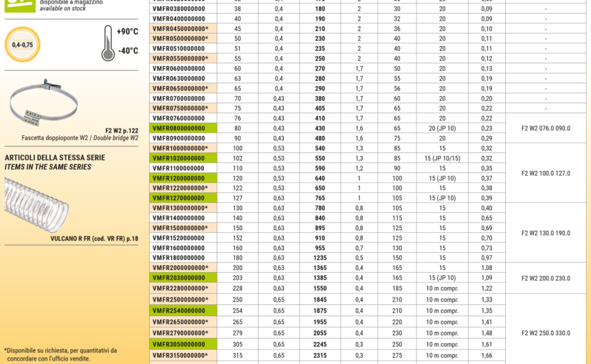Select the F2 W2 100.0 127.0 clamp cell
This screenshot has width=591, height=364.
tap(546, 173)
